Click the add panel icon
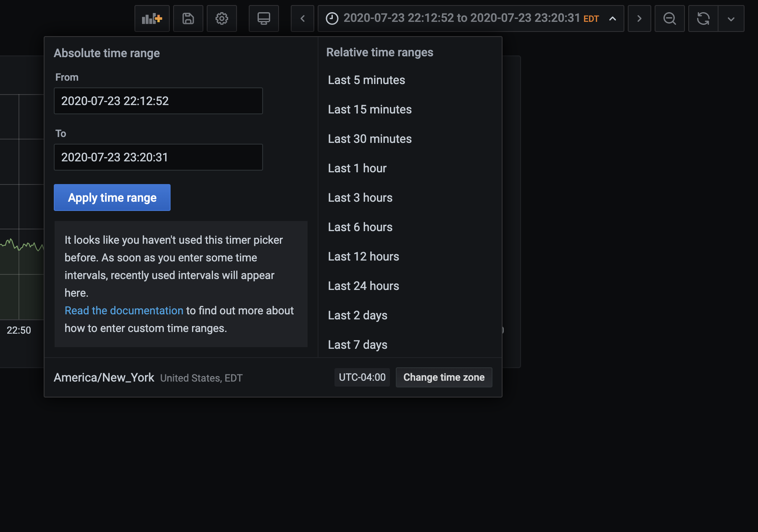 (x=152, y=18)
